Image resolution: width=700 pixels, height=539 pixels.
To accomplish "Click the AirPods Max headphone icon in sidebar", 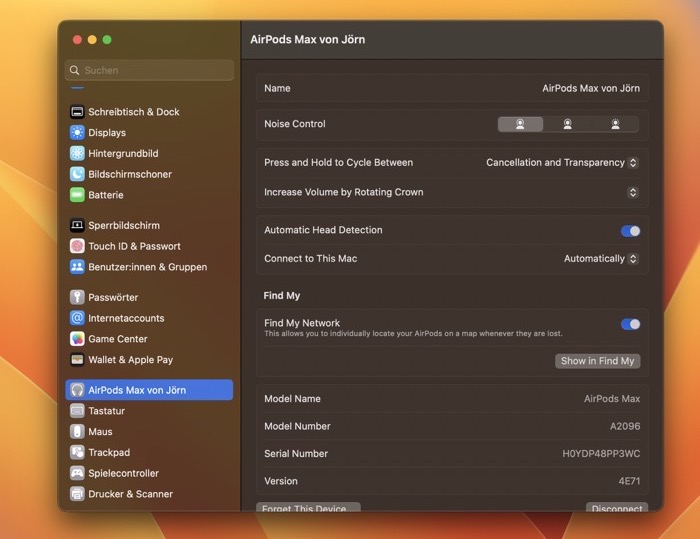I will (x=77, y=390).
